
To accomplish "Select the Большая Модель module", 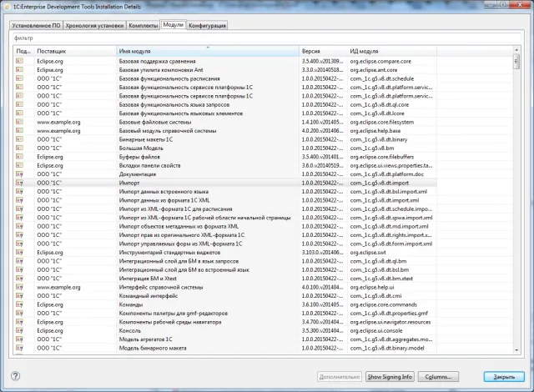I will [141, 148].
